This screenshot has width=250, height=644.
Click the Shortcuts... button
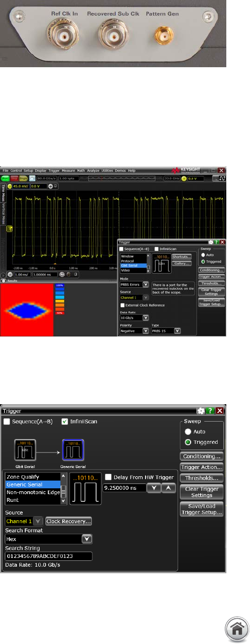point(182,257)
